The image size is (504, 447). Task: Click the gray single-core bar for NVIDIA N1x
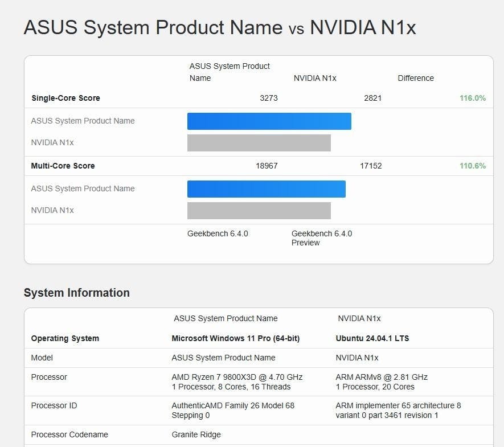259,143
